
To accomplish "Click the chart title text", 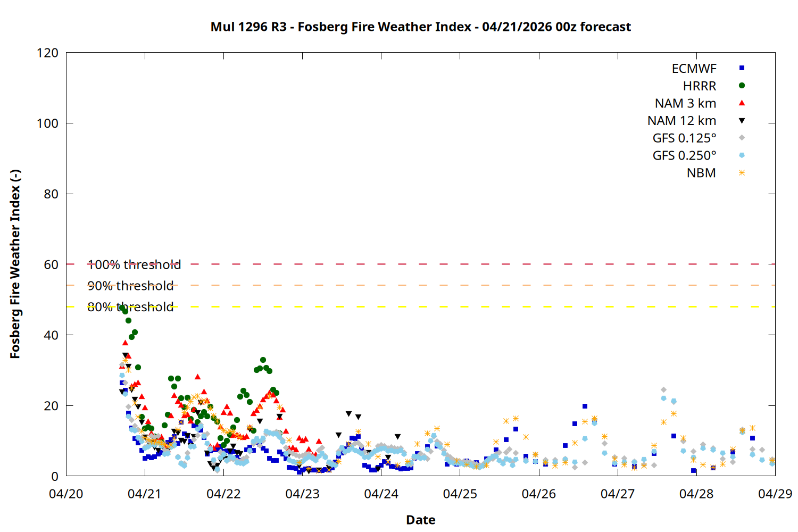I will [x=420, y=27].
